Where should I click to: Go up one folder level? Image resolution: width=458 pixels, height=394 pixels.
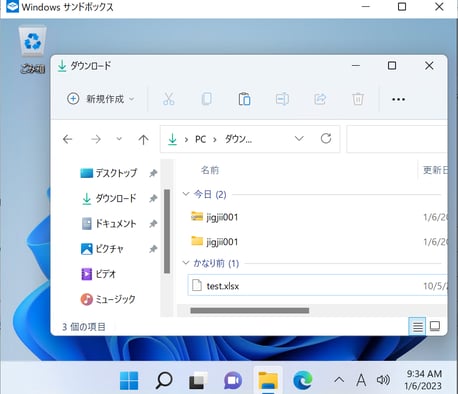tap(143, 139)
